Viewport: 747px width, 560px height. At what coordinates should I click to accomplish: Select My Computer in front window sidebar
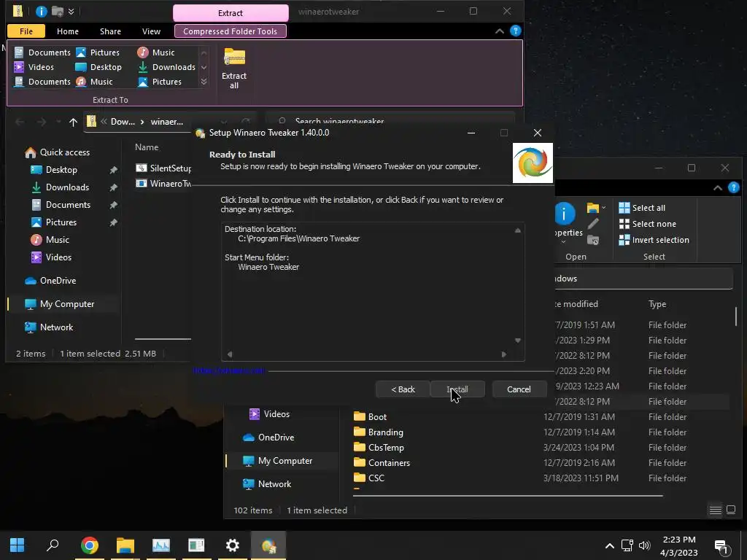click(60, 304)
